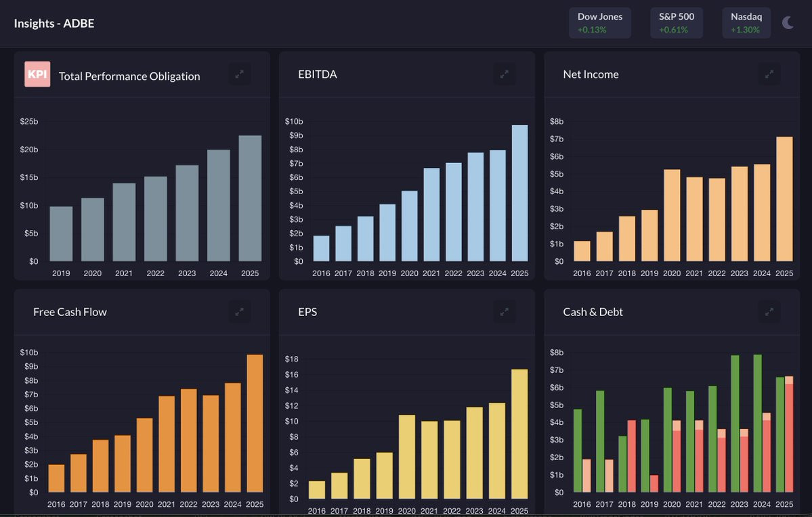Viewport: 812px width, 517px height.
Task: Click the 2024 x-axis label in Net Income chart
Action: [x=762, y=273]
